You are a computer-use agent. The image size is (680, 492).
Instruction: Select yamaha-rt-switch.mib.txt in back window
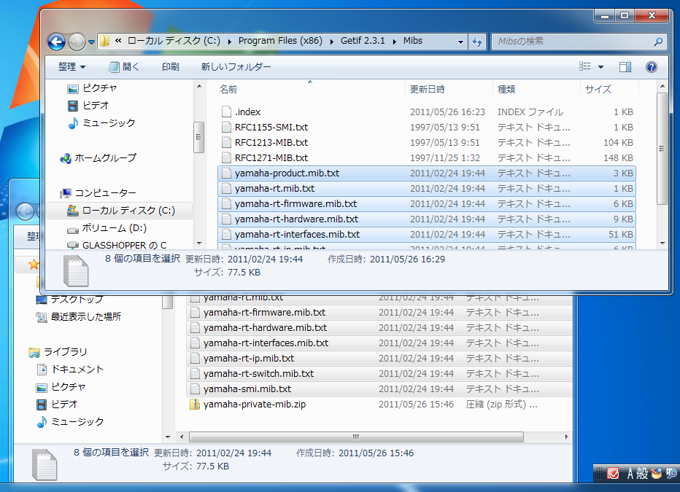click(379, 374)
